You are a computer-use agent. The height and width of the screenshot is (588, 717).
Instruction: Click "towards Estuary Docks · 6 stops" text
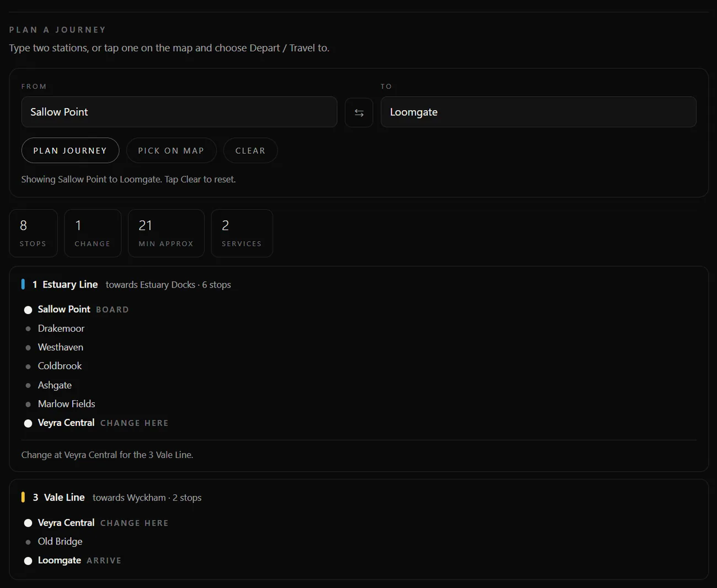coord(168,285)
